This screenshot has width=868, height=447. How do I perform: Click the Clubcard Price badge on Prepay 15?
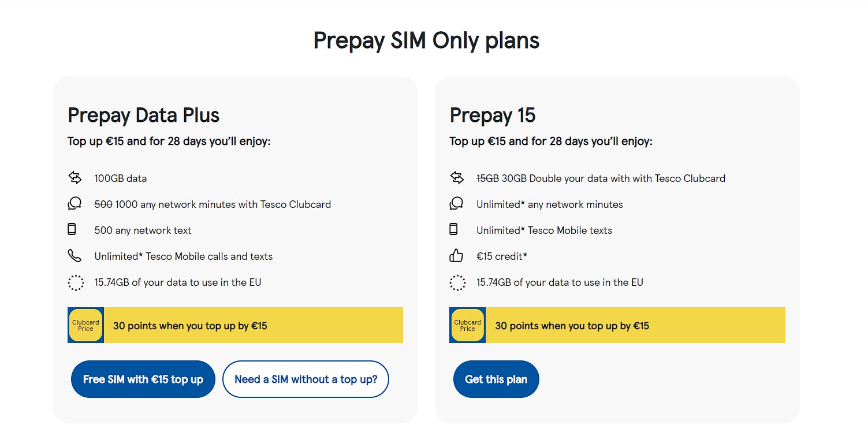click(467, 325)
